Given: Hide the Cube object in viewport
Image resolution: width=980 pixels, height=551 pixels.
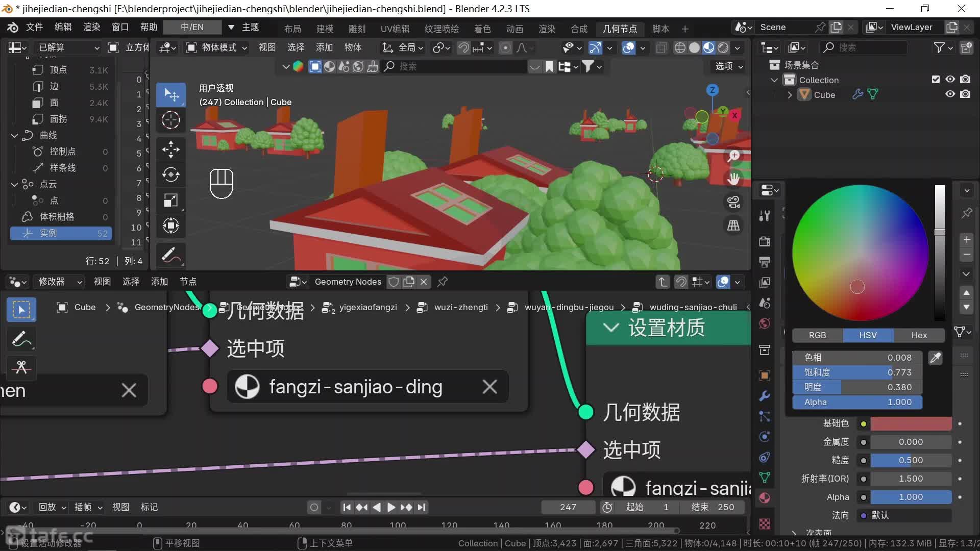Looking at the screenshot, I should [x=950, y=94].
